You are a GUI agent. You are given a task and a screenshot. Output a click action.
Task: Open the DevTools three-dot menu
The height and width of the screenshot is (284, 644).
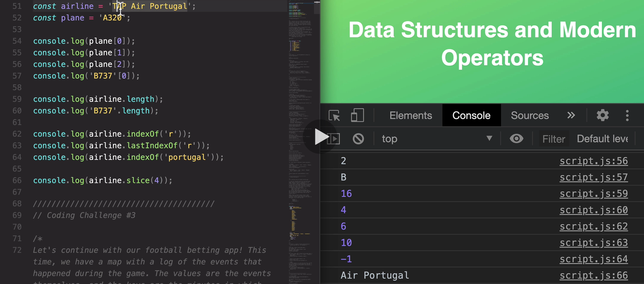pyautogui.click(x=627, y=115)
